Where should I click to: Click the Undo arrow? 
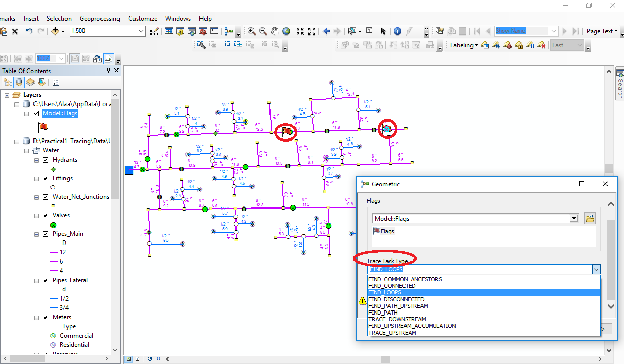[x=29, y=31]
